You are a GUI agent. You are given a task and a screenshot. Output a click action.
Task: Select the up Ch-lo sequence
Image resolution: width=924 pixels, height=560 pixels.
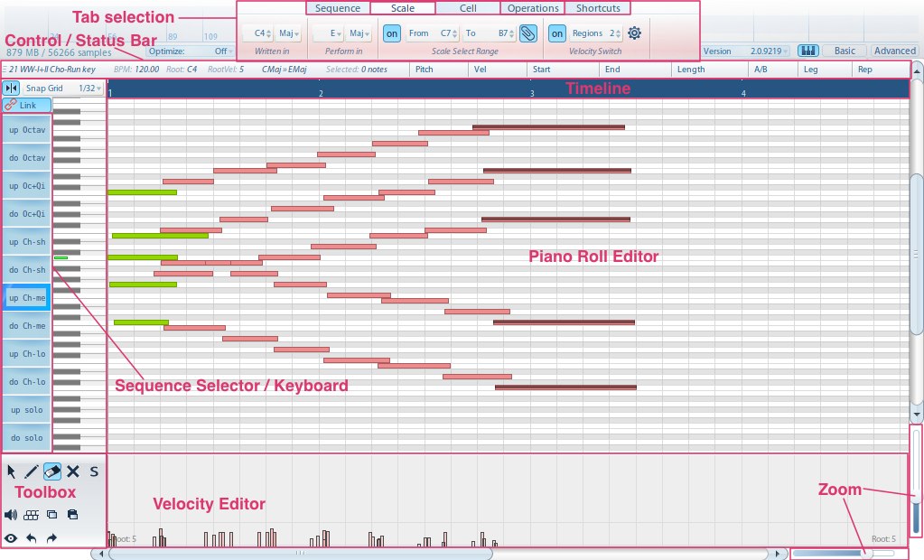pyautogui.click(x=26, y=354)
